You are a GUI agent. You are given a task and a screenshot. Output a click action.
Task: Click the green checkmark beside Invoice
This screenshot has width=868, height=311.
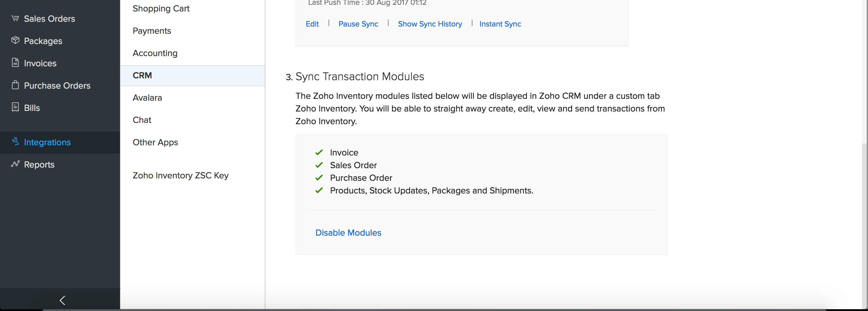(319, 152)
